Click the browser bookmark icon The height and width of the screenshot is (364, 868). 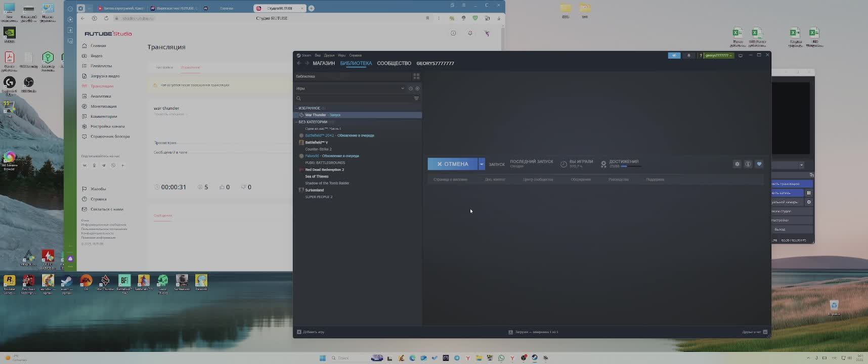[427, 18]
